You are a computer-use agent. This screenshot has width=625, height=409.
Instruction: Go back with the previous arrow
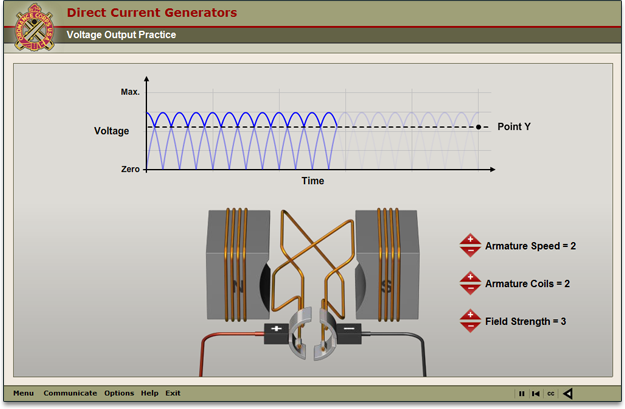tap(568, 393)
